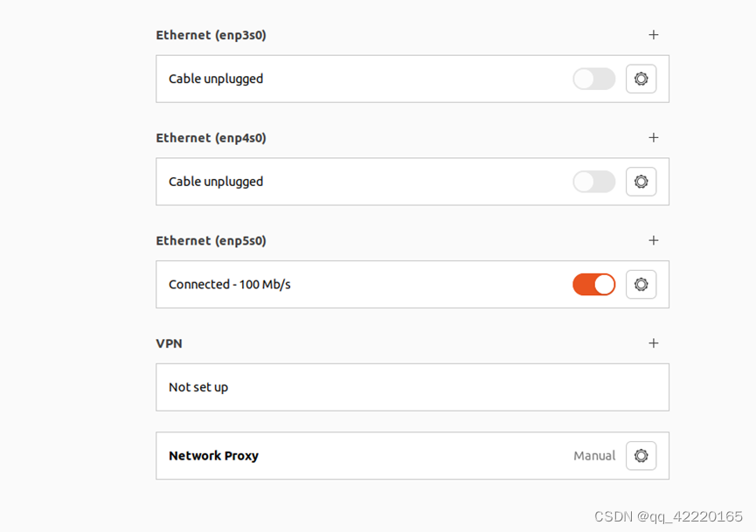Open settings gear for Ethernet enp4s0

point(641,182)
